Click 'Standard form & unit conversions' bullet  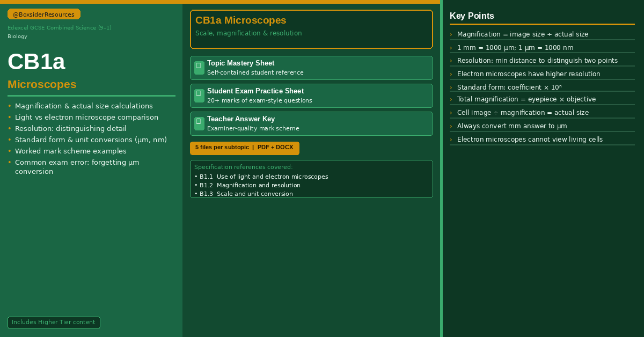91,140
